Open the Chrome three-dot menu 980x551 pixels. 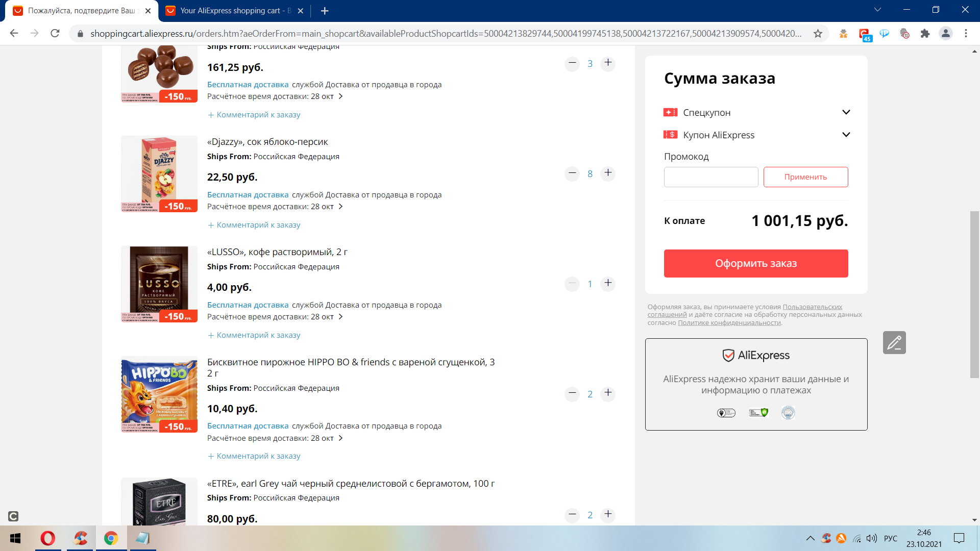click(x=966, y=34)
